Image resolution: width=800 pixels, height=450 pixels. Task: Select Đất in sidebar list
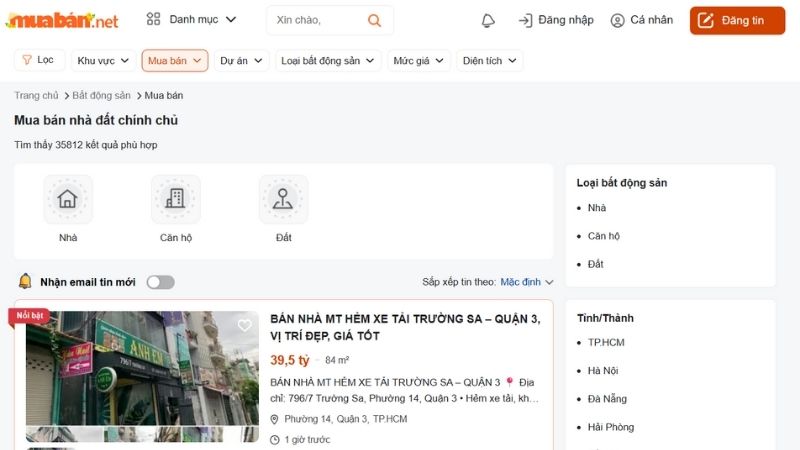(x=595, y=264)
